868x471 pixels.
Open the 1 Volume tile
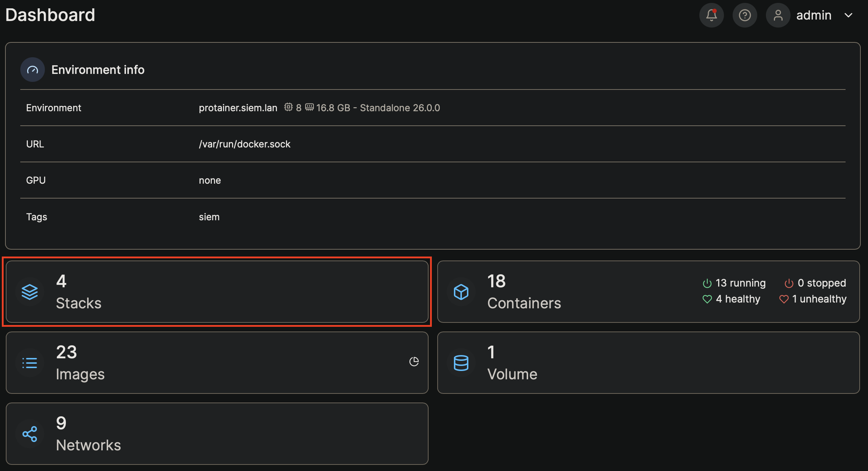pyautogui.click(x=648, y=363)
